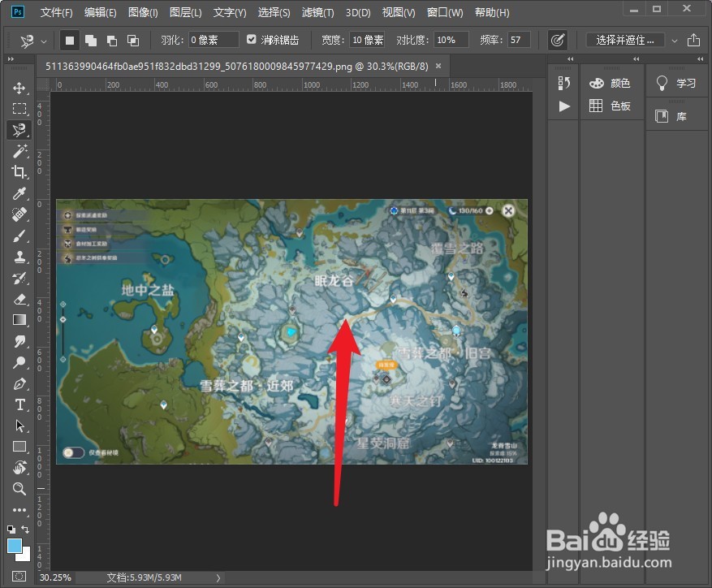The height and width of the screenshot is (588, 712).
Task: Open the 编辑(E) menu
Action: click(101, 12)
